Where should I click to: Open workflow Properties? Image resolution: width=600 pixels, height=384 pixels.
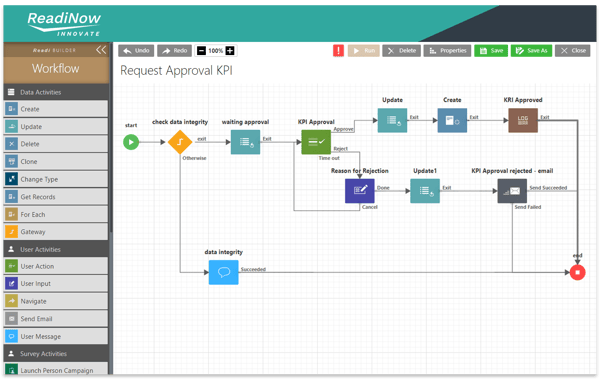tap(447, 50)
